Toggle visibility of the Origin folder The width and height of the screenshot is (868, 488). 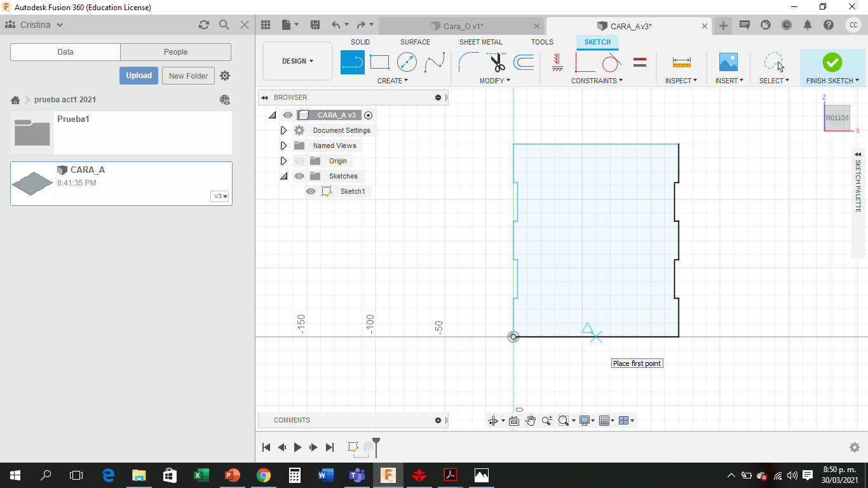(299, 161)
